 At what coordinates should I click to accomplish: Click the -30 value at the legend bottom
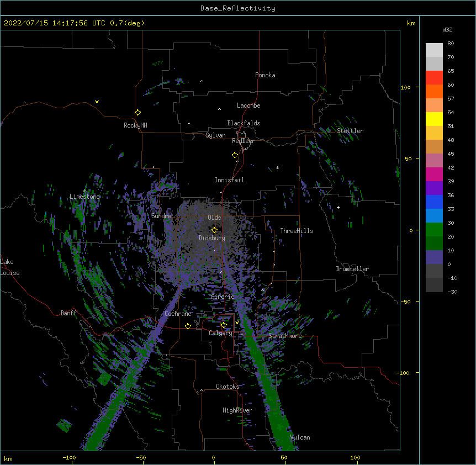[x=452, y=292]
